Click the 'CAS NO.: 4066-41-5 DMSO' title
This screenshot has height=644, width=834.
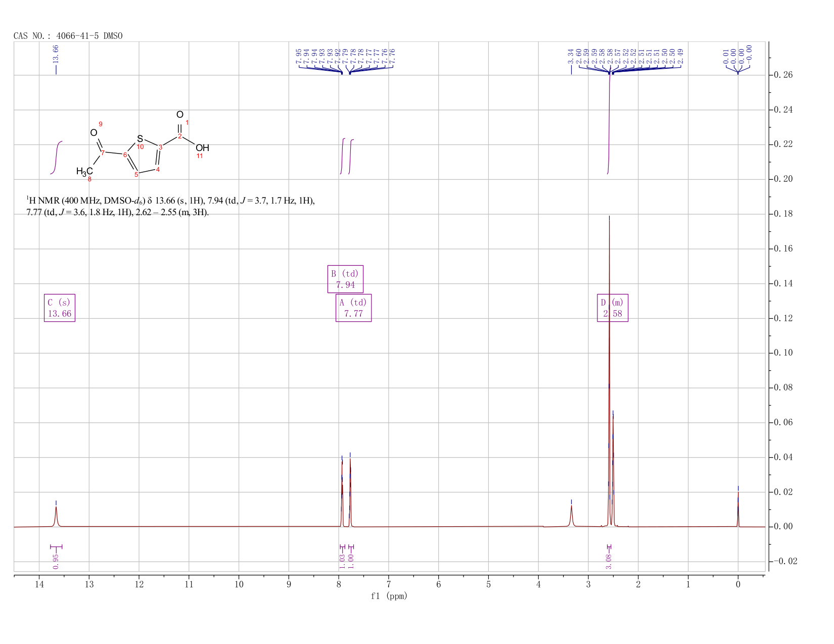pos(68,36)
